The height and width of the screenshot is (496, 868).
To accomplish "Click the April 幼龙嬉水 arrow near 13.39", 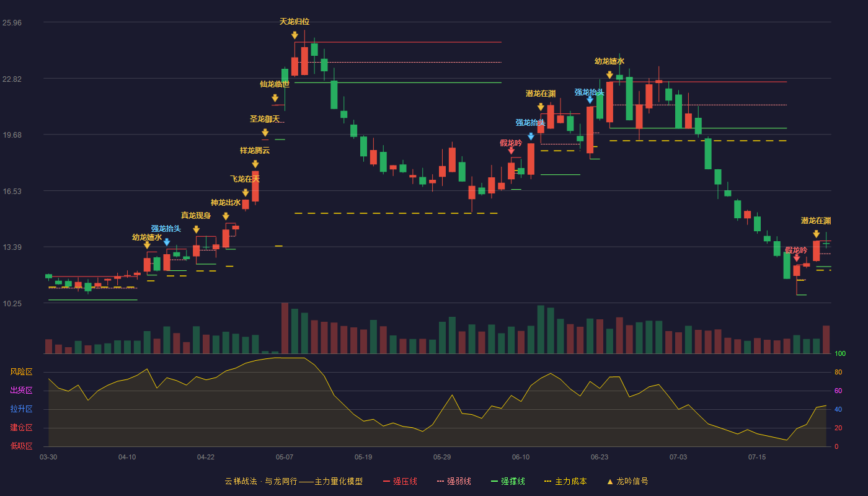I will pos(147,245).
